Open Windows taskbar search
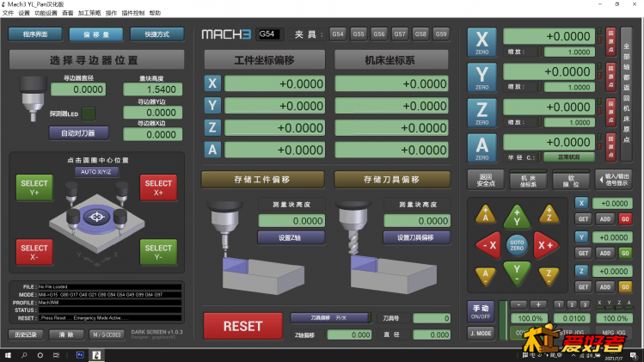The image size is (644, 362). [24, 355]
